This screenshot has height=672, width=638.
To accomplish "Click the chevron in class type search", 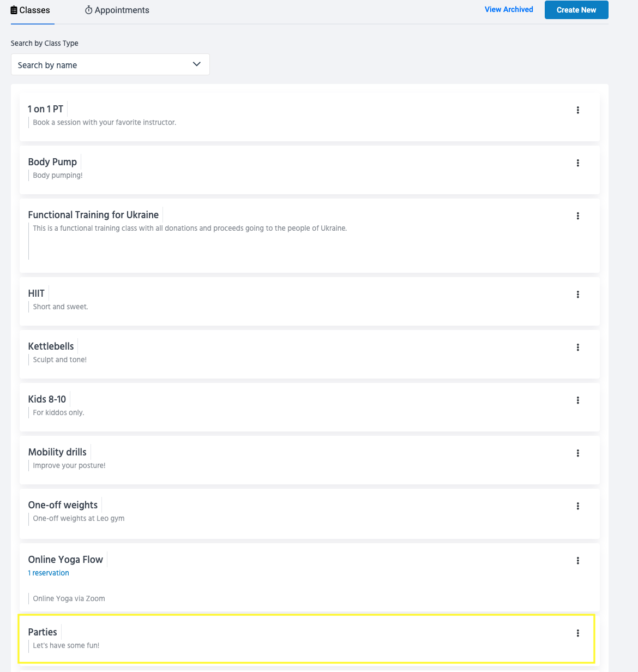I will 197,64.
